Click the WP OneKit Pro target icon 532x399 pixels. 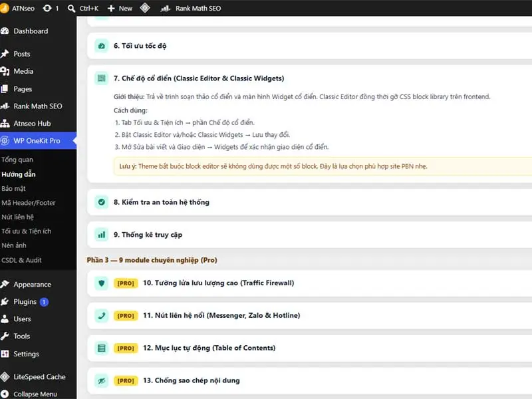click(x=5, y=140)
